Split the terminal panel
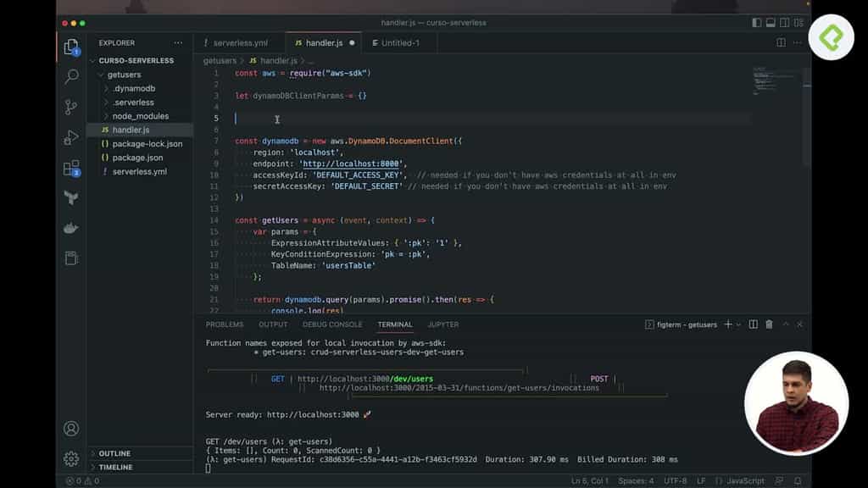Viewport: 868px width, 488px height. [754, 324]
